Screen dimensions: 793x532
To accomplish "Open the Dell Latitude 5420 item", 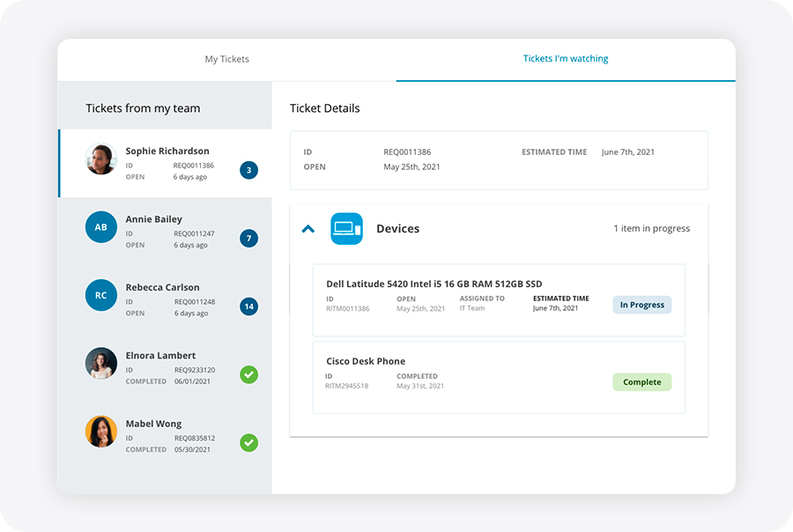I will (x=500, y=299).
